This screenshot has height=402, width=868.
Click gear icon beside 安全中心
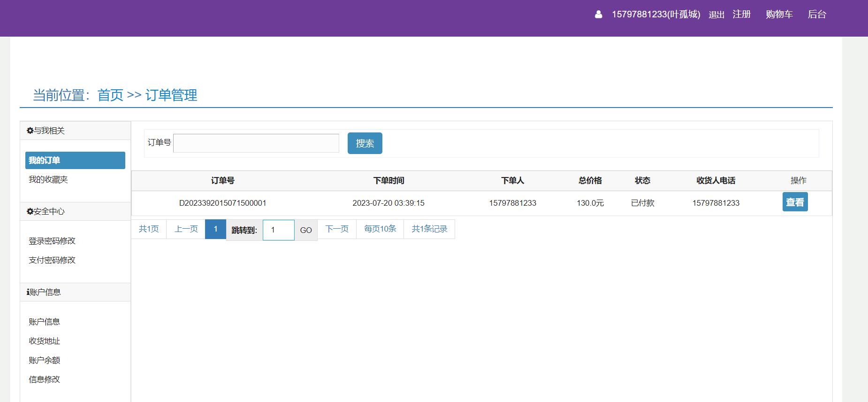(x=30, y=211)
